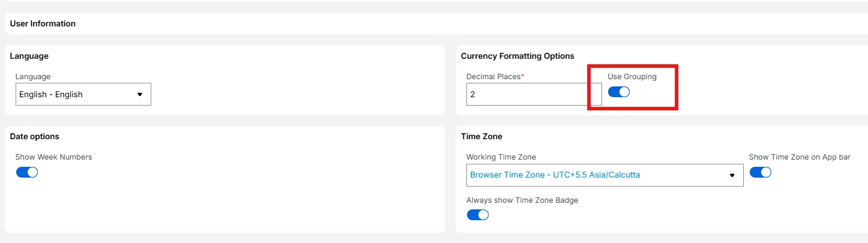The height and width of the screenshot is (243, 868).
Task: Click the Date options heading
Action: pyautogui.click(x=34, y=137)
